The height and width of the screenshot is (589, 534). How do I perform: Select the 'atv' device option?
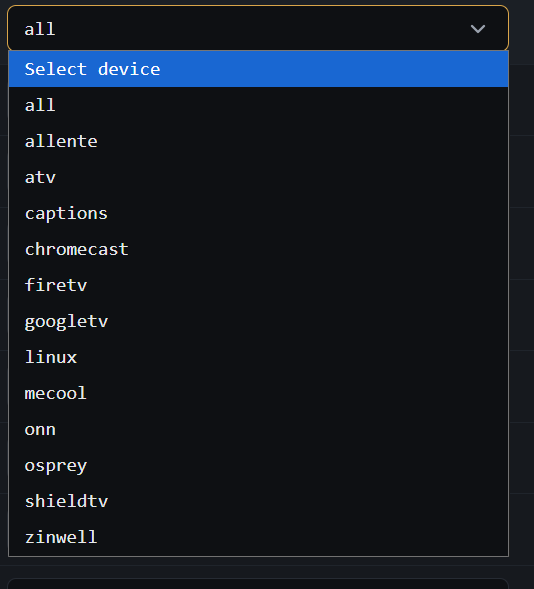[x=258, y=177]
